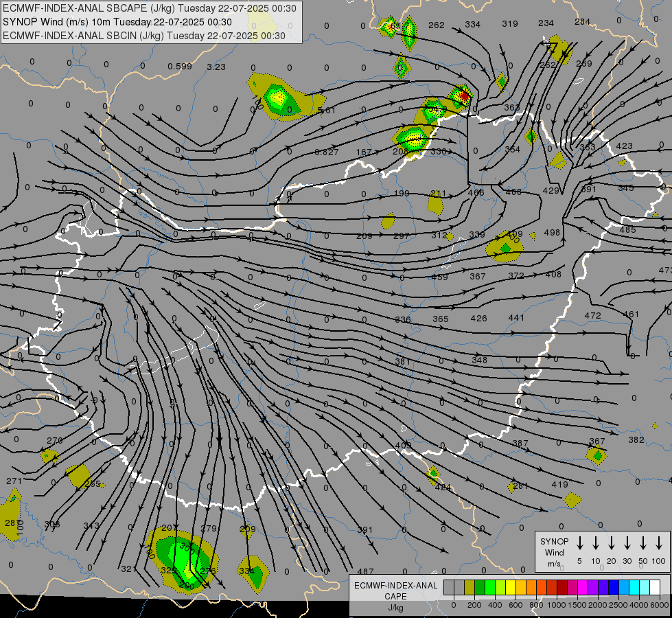Viewport: 672px width, 618px height.
Task: Click the 50 m/s wind arrow in the legend
Action: 643,542
